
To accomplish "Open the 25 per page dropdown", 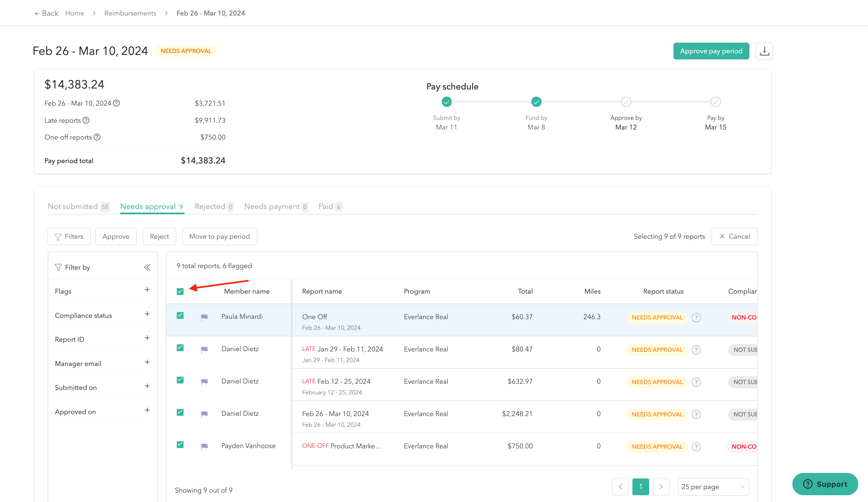I will tap(713, 486).
